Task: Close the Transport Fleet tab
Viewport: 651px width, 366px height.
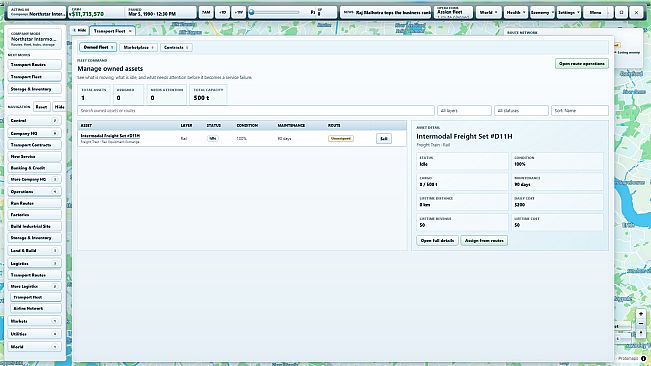Action: click(130, 31)
